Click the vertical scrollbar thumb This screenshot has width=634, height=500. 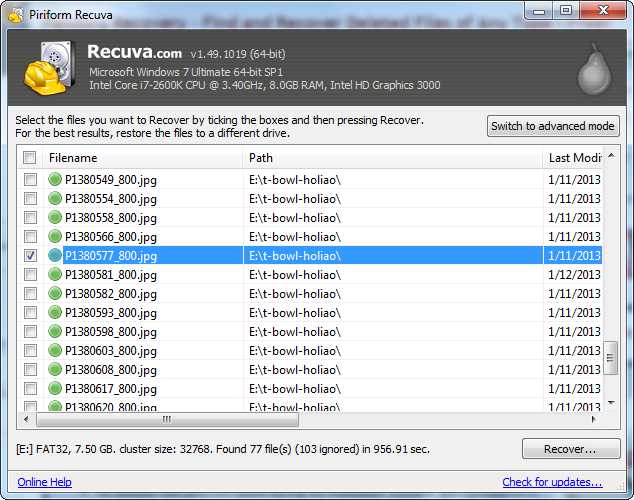pyautogui.click(x=611, y=358)
